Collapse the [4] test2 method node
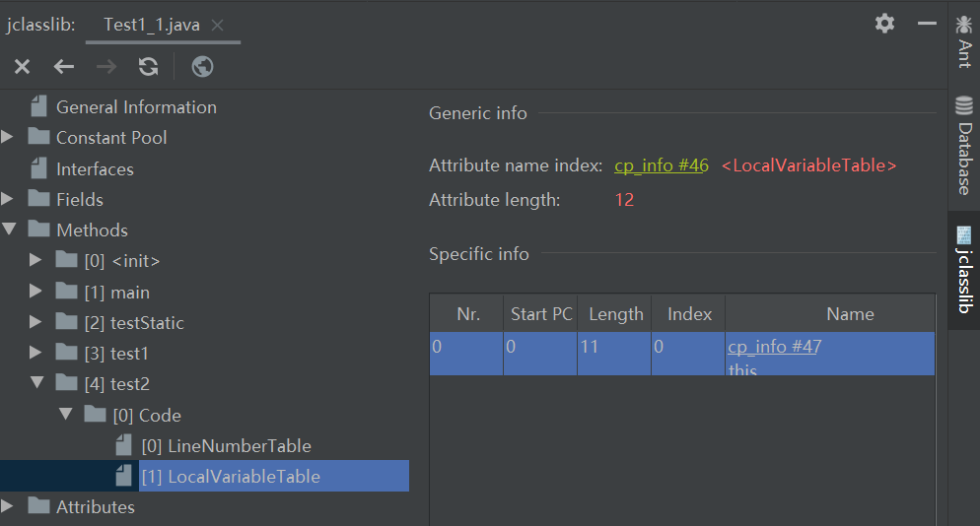The height and width of the screenshot is (526, 980). pyautogui.click(x=36, y=384)
